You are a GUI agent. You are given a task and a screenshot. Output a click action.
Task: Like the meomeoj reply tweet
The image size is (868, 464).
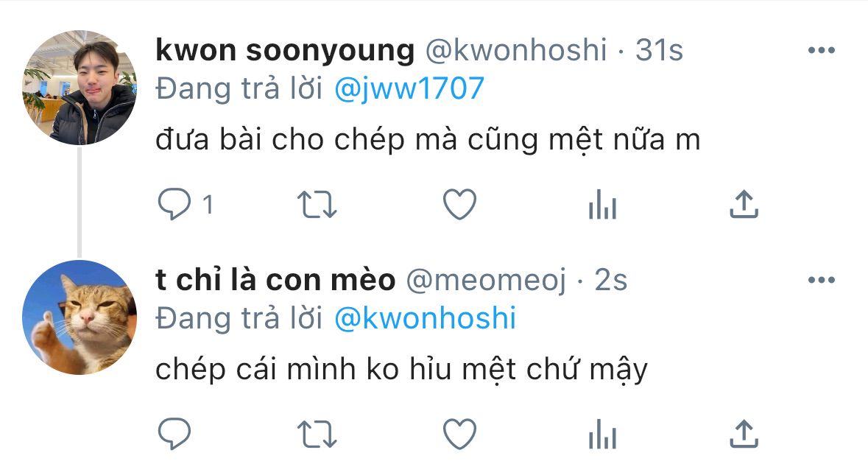click(460, 434)
